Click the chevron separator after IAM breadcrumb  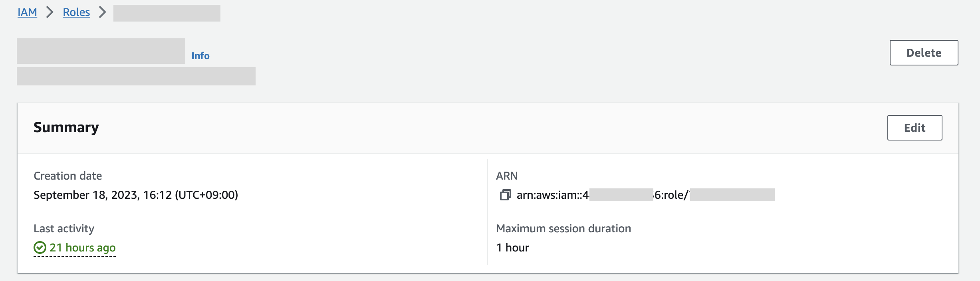pos(50,12)
